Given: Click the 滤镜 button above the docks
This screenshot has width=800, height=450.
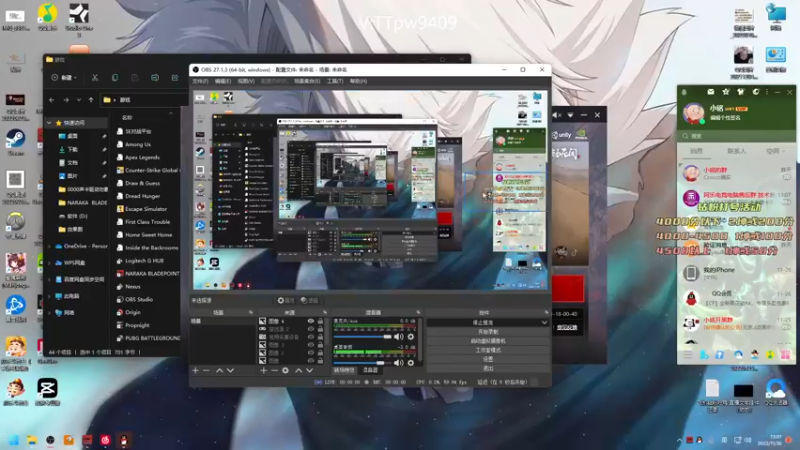Looking at the screenshot, I should pyautogui.click(x=309, y=301).
